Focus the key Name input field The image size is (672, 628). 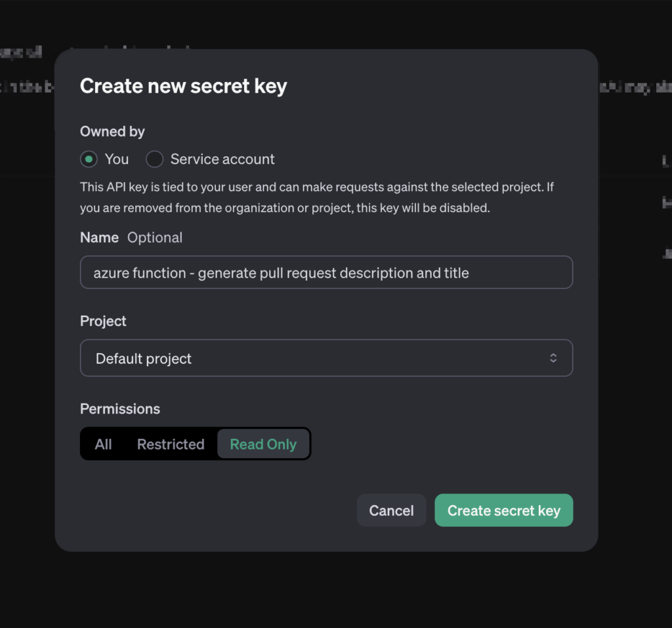(x=326, y=272)
